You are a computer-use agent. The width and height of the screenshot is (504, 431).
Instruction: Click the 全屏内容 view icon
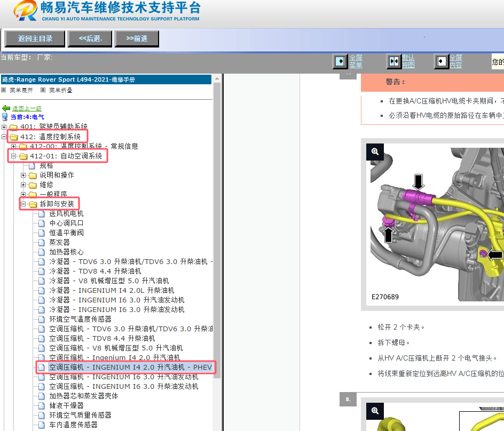[x=441, y=61]
